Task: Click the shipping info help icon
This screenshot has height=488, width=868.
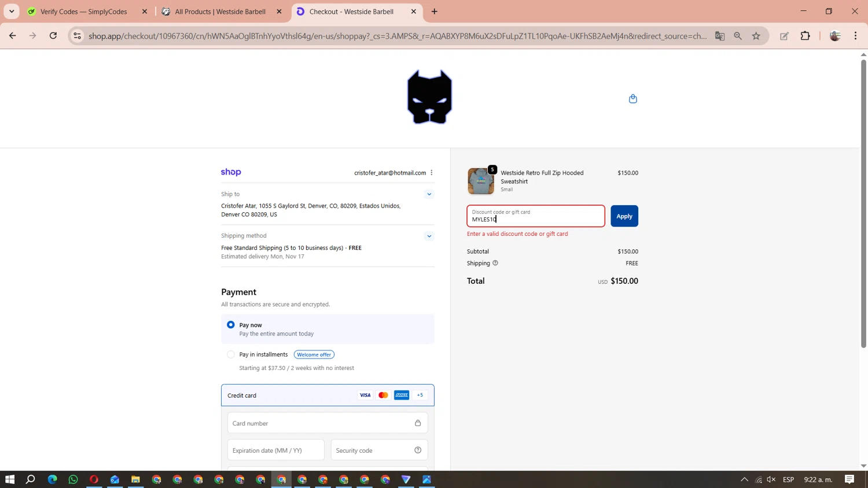Action: (x=495, y=263)
